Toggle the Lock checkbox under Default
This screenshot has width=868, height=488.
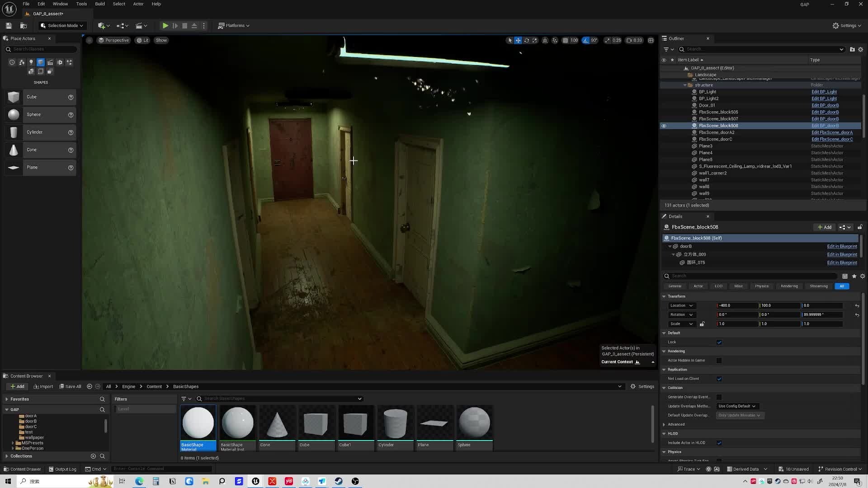tap(719, 342)
